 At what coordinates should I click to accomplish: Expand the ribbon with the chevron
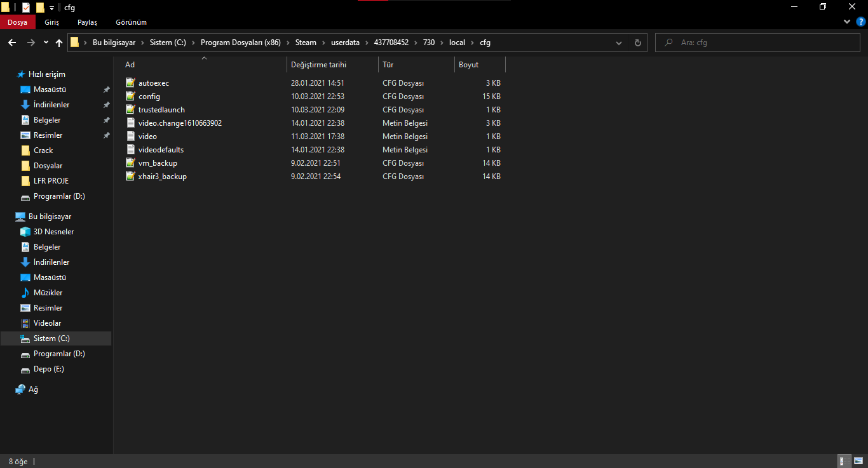tap(847, 22)
